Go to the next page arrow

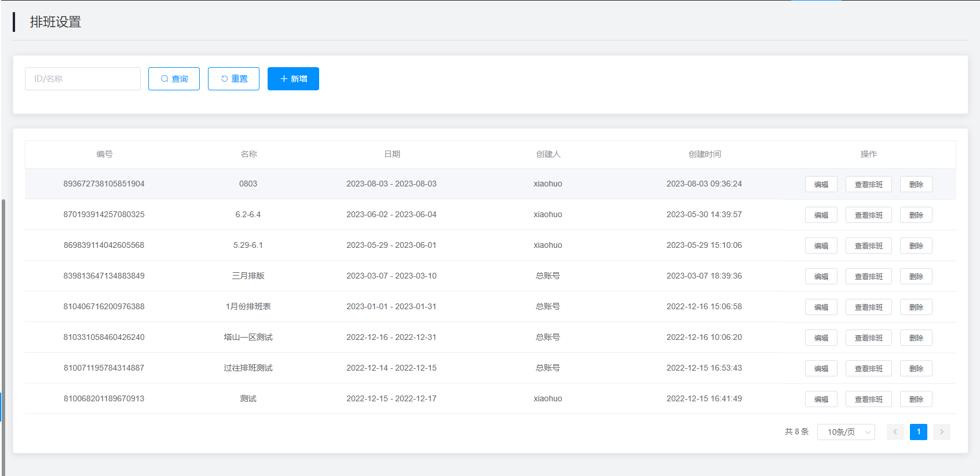941,432
